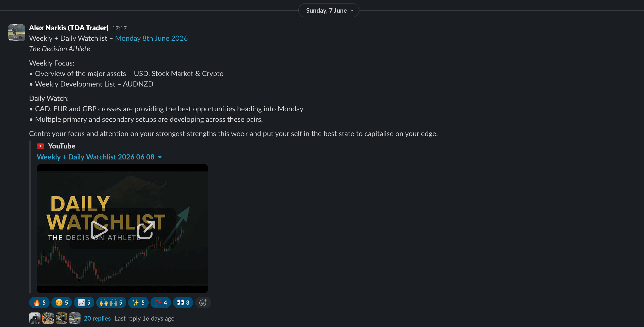
Task: Click the 'Weekly Focus:' heading
Action: [52, 63]
